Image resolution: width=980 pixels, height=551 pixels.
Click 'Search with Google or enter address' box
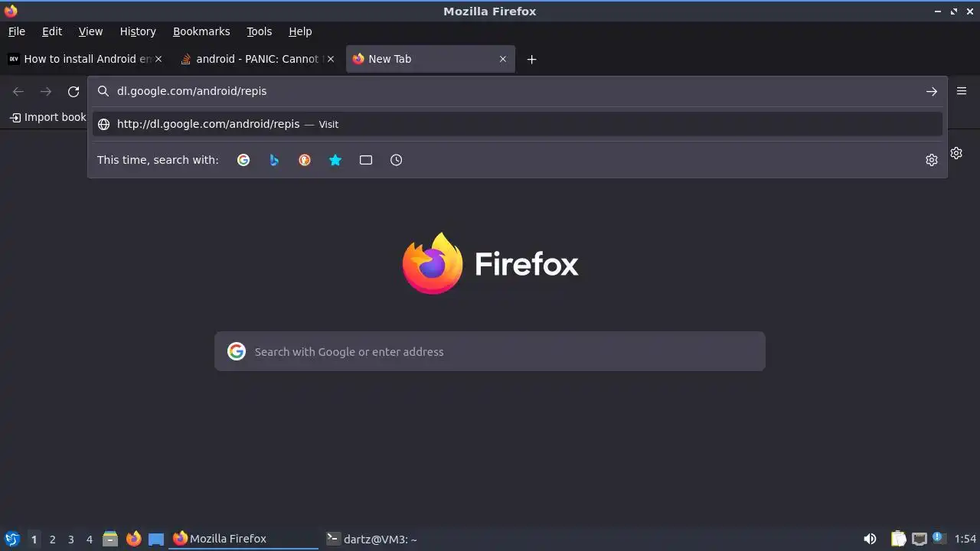(490, 351)
